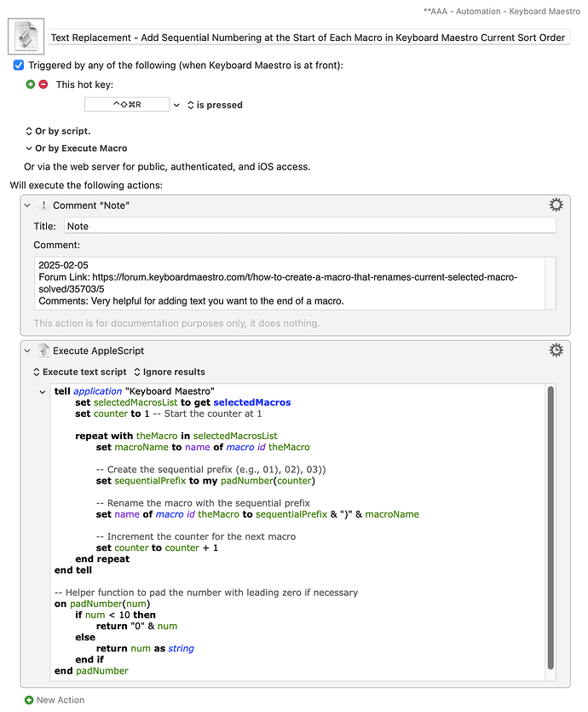Click the macro name text field
This screenshot has width=588, height=712.
click(x=309, y=38)
